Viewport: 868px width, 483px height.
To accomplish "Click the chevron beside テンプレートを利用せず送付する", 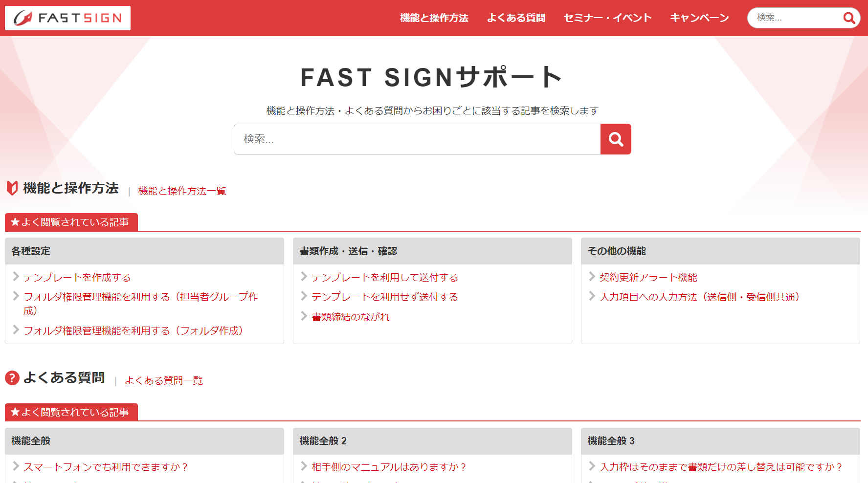I will click(304, 296).
